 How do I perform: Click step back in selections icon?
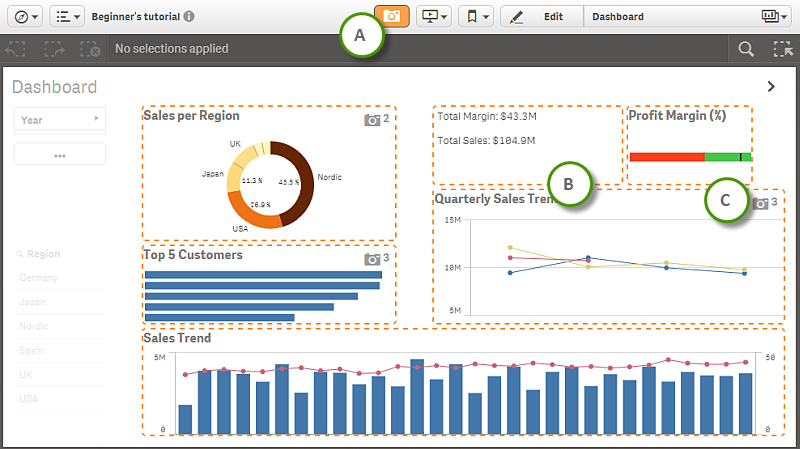tap(16, 48)
